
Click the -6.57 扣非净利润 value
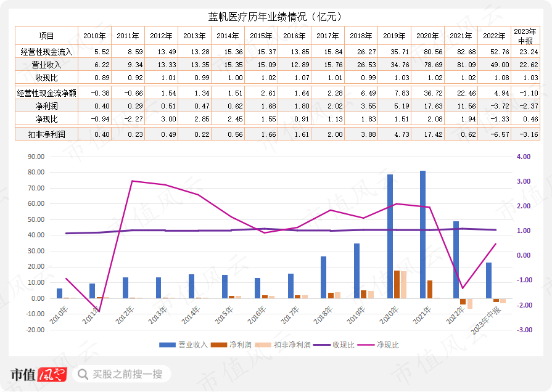(x=500, y=134)
